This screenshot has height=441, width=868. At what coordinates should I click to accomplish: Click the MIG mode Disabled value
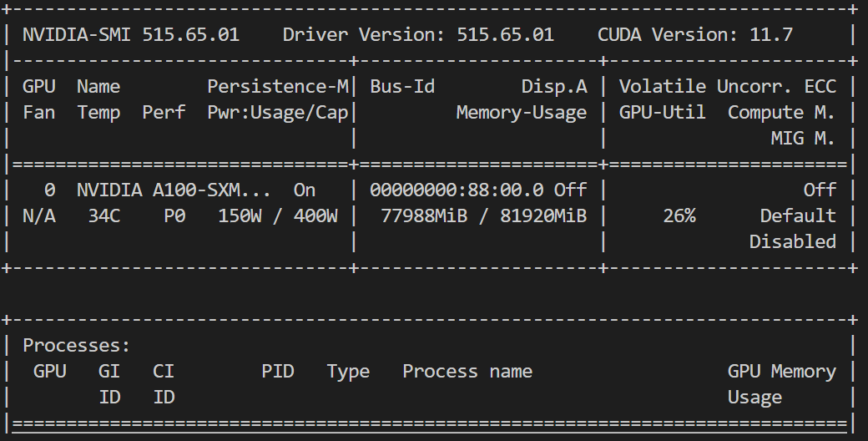click(x=793, y=242)
